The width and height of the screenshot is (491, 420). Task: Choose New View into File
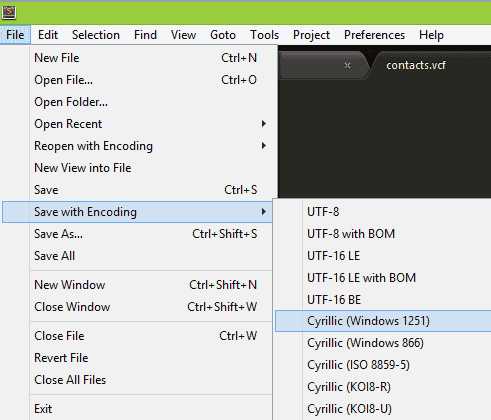[x=151, y=168]
